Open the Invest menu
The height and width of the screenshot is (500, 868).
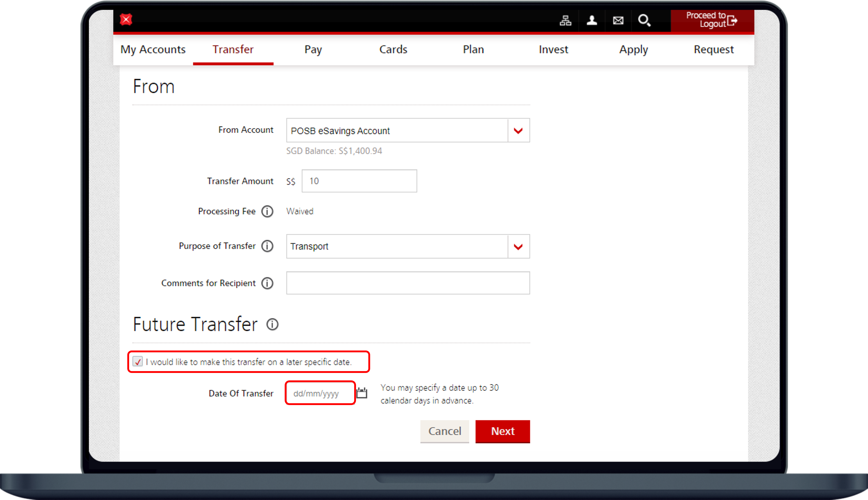click(553, 49)
